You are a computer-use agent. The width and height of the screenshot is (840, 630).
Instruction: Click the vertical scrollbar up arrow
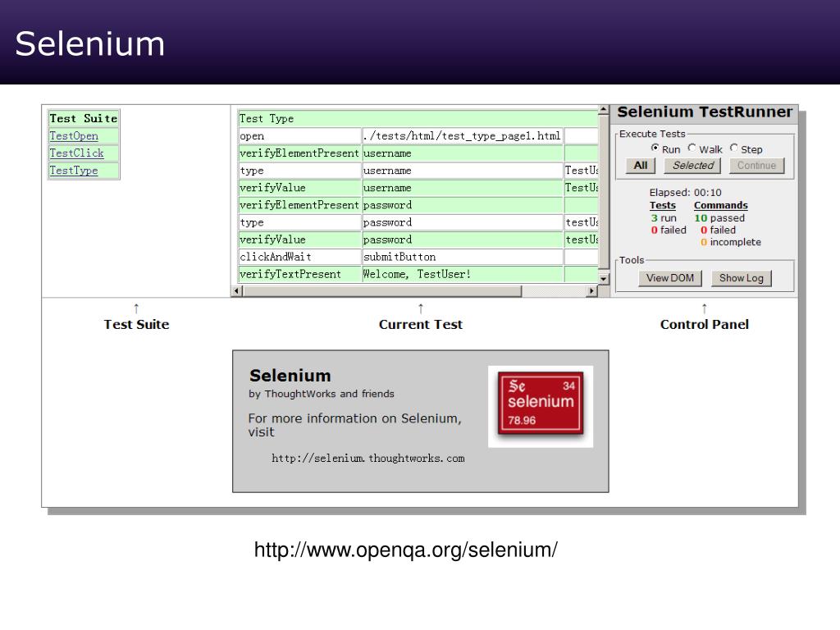click(604, 110)
